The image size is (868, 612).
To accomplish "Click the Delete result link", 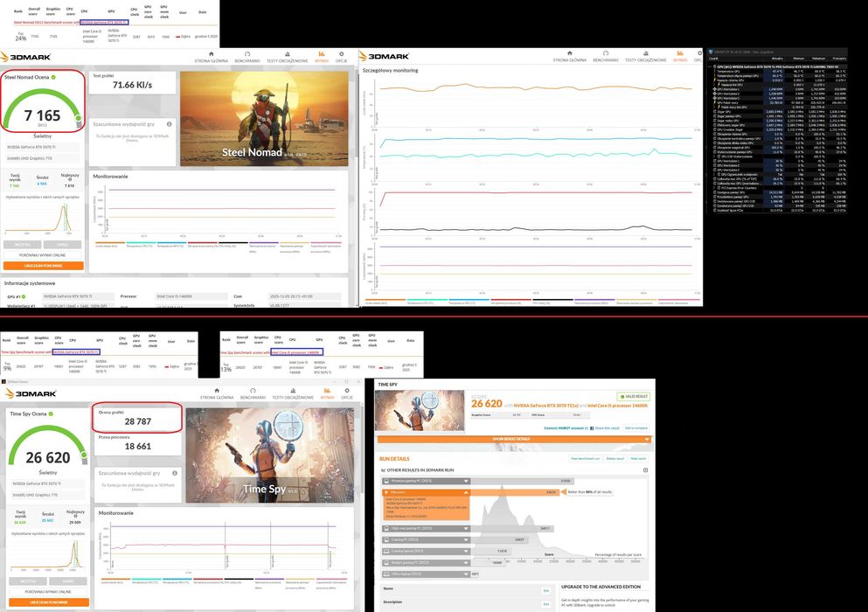I will point(615,459).
